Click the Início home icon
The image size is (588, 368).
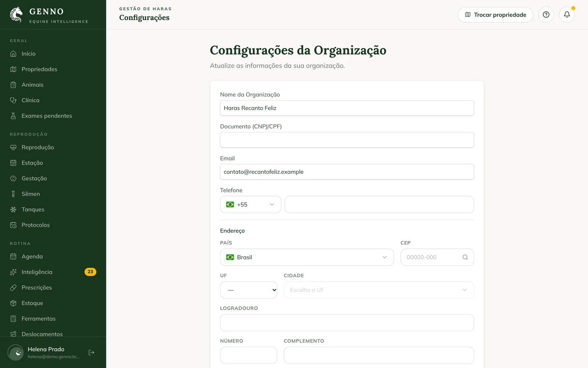(x=13, y=54)
